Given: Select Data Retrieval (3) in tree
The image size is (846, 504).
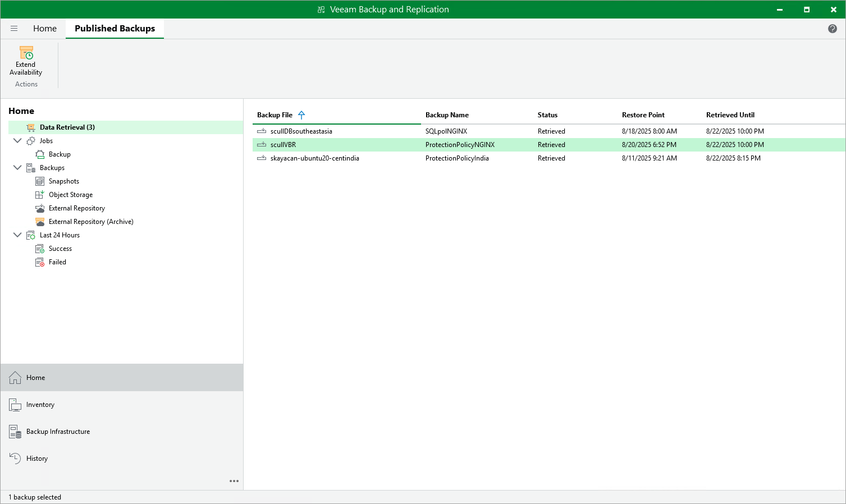Looking at the screenshot, I should tap(126, 127).
